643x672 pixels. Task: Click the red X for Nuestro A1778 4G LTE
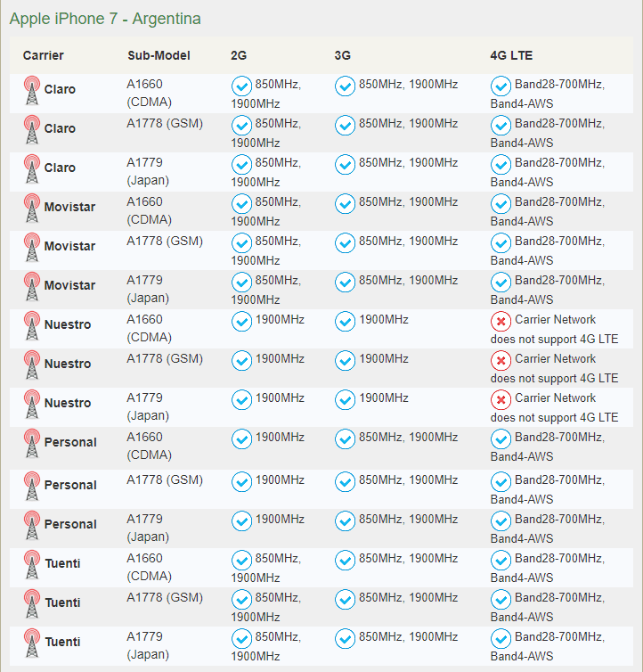click(501, 360)
